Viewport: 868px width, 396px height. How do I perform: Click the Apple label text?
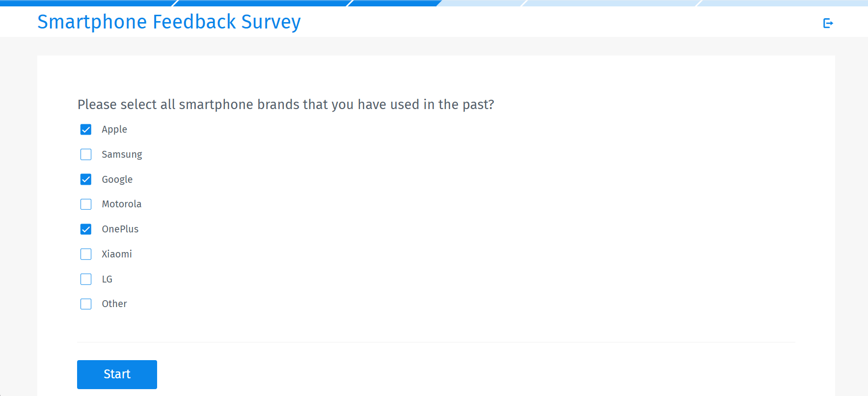click(x=114, y=129)
